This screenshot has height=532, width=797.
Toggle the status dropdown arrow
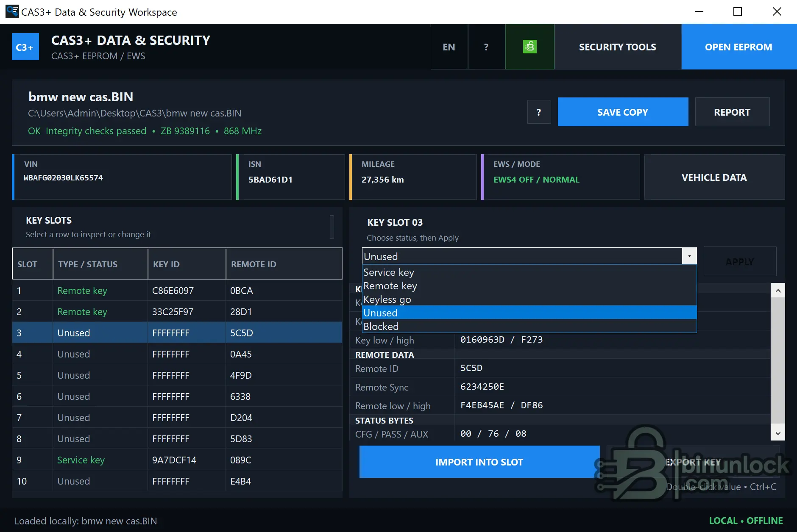pyautogui.click(x=689, y=256)
